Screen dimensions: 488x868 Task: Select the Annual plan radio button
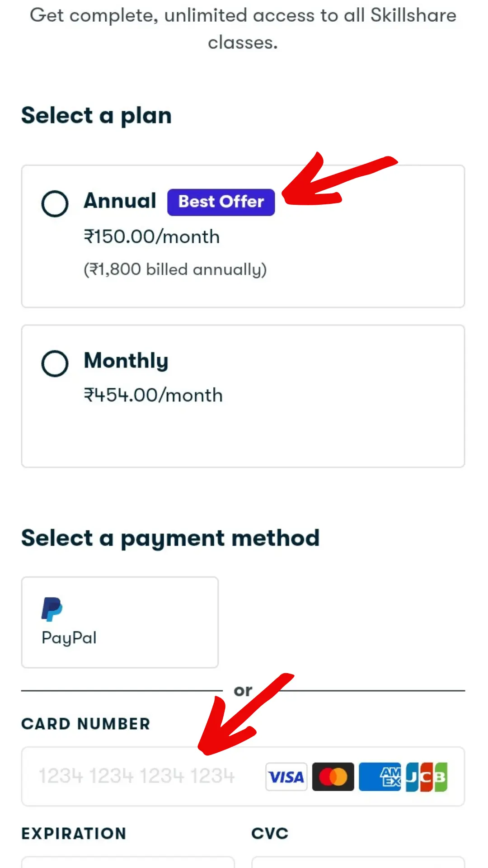pos(55,203)
